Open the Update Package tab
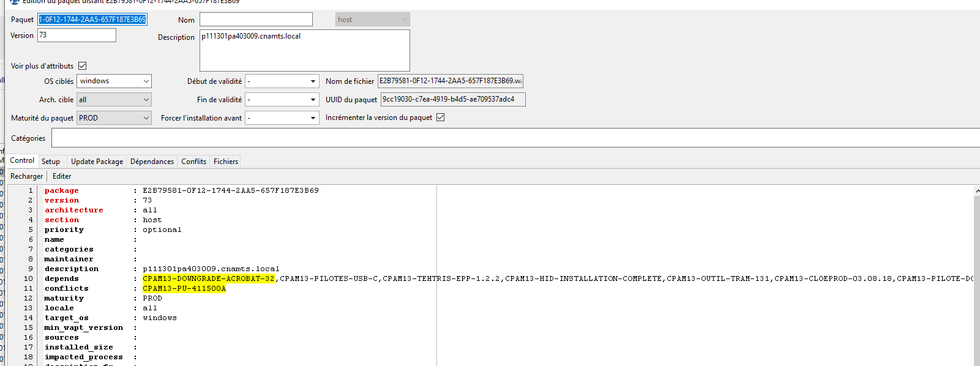 coord(97,162)
